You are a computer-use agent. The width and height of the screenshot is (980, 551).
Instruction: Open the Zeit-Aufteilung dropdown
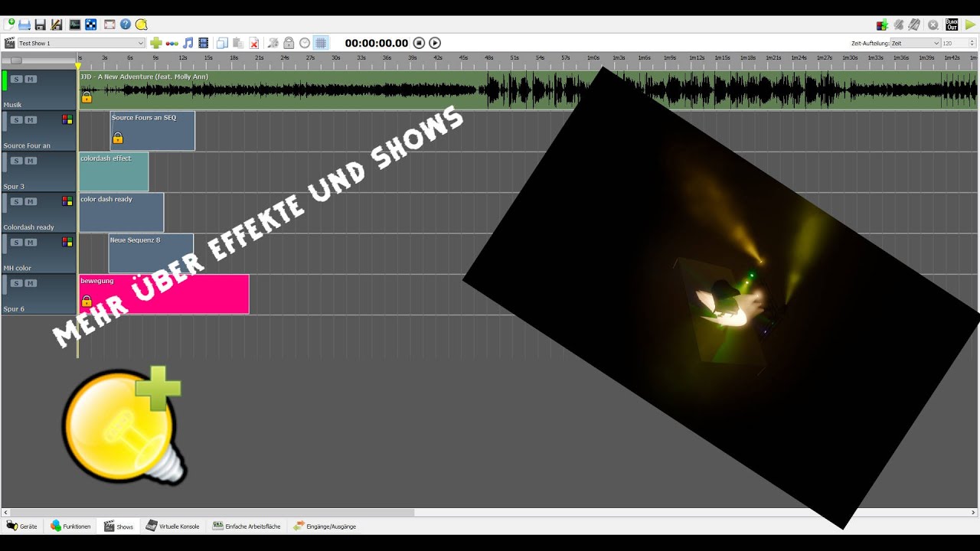click(x=915, y=43)
